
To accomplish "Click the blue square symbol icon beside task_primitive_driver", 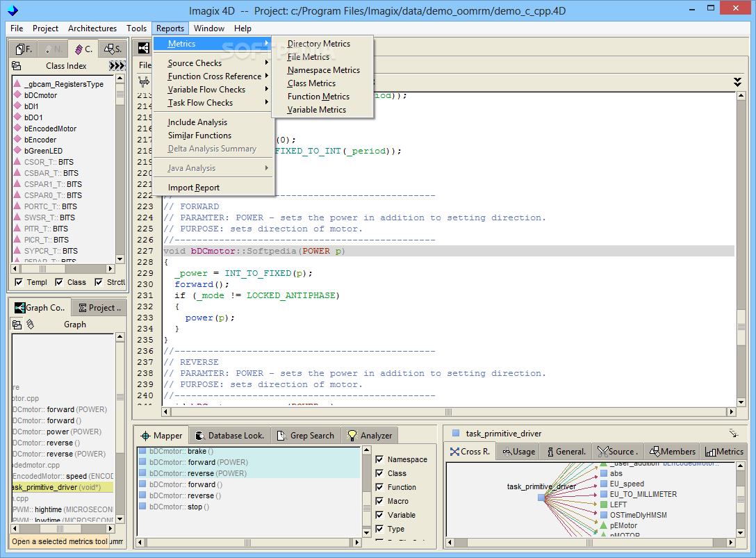I will [456, 433].
